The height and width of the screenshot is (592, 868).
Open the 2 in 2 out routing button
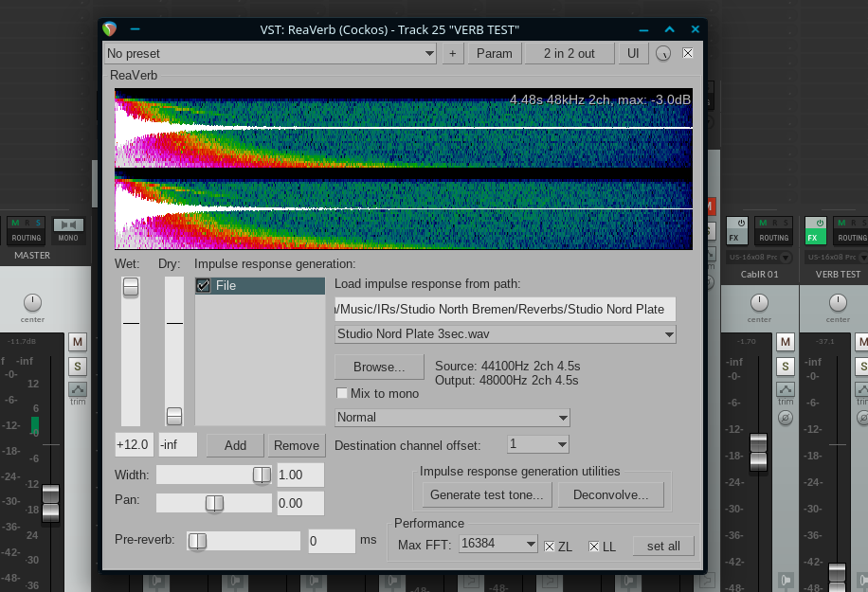[570, 54]
